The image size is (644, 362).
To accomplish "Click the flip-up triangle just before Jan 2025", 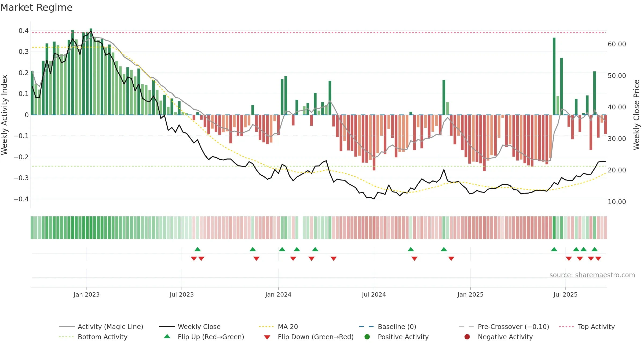I will point(444,249).
